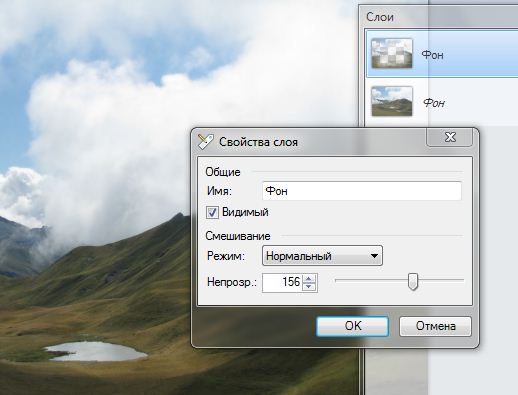This screenshot has height=395, width=518.
Task: Decrease opacity with the down spinner arrow
Action: 309,287
